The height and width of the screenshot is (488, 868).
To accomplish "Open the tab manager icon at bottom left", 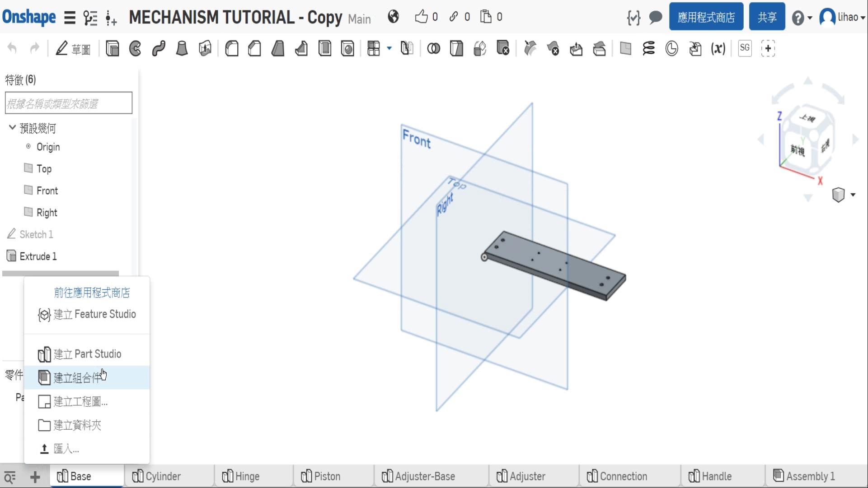I will click(10, 477).
